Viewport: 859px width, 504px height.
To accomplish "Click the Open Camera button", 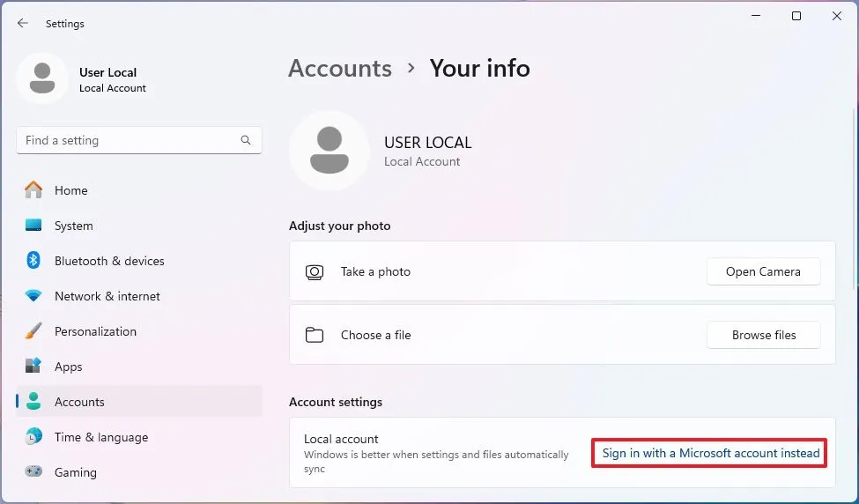I will 763,271.
